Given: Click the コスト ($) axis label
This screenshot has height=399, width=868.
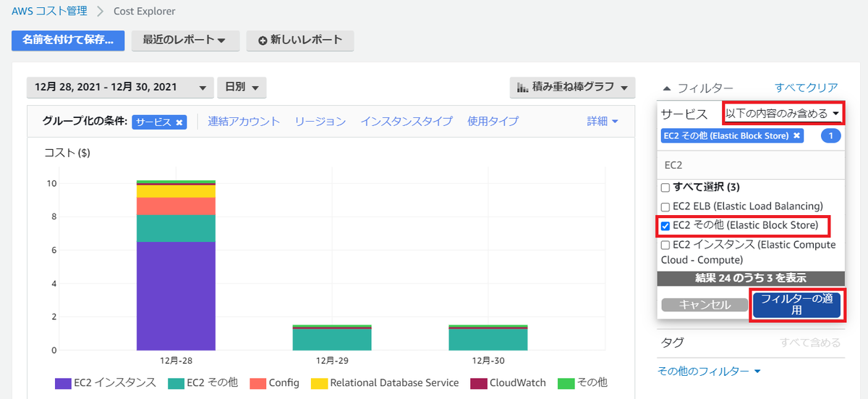Looking at the screenshot, I should point(67,153).
